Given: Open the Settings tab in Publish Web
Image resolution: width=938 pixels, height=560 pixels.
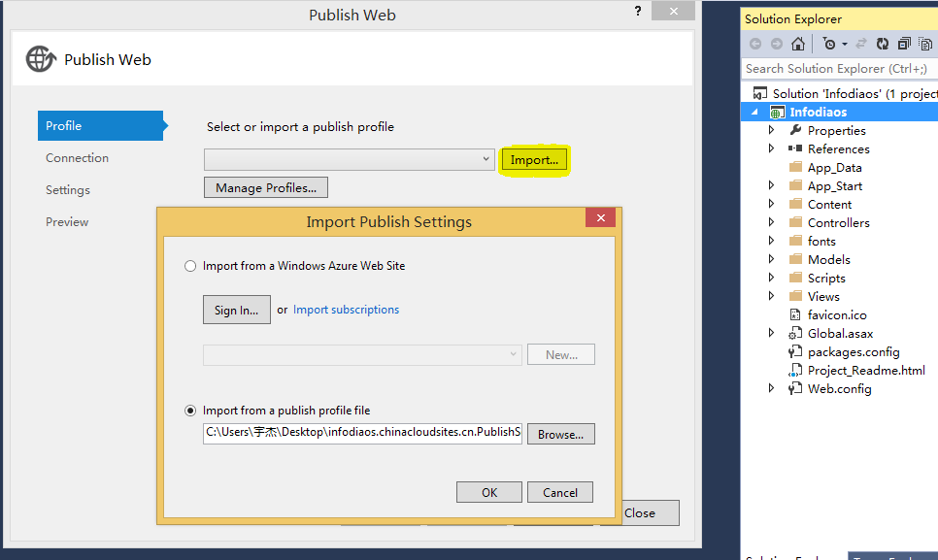Looking at the screenshot, I should pos(68,190).
